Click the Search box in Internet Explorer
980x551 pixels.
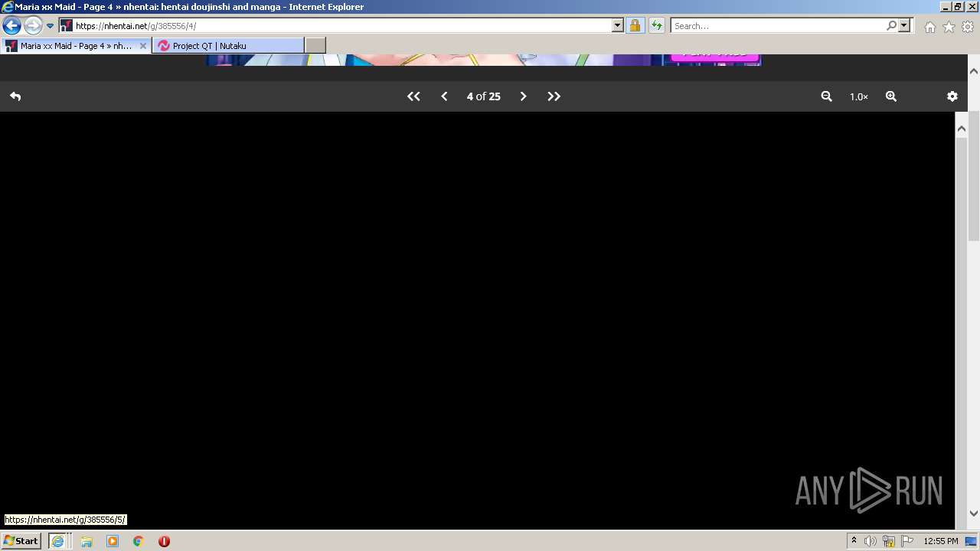click(x=778, y=25)
